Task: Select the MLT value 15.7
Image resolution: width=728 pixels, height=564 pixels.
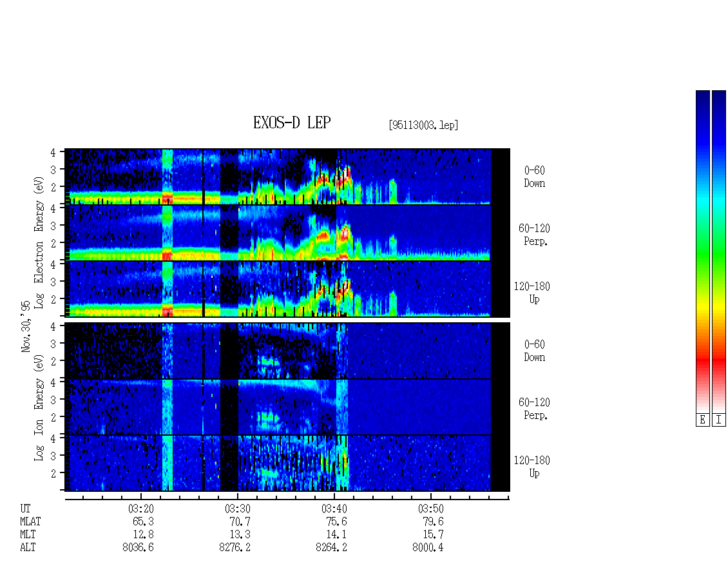Action: pos(433,535)
